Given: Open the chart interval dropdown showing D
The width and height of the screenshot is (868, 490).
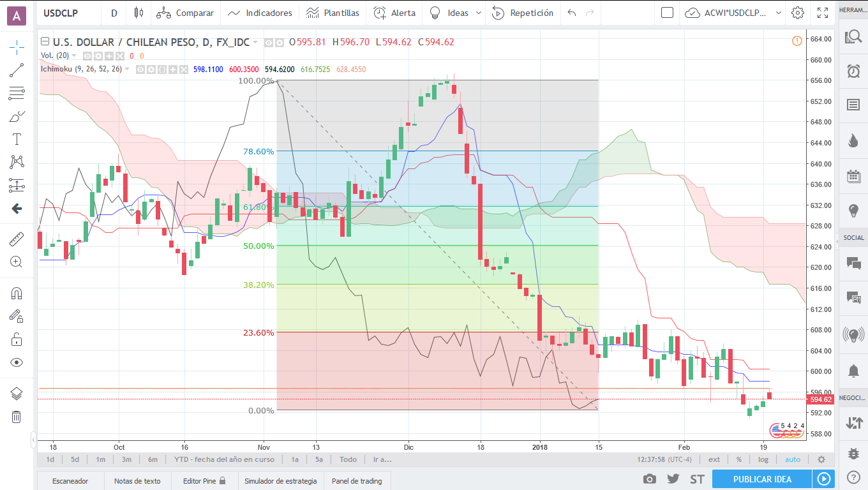Looking at the screenshot, I should pos(114,13).
